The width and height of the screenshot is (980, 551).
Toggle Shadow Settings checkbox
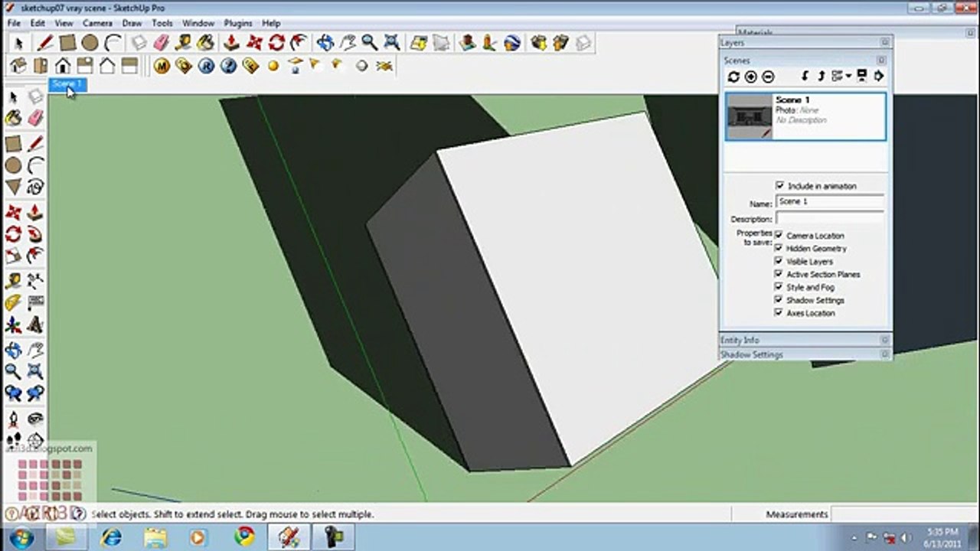(779, 300)
